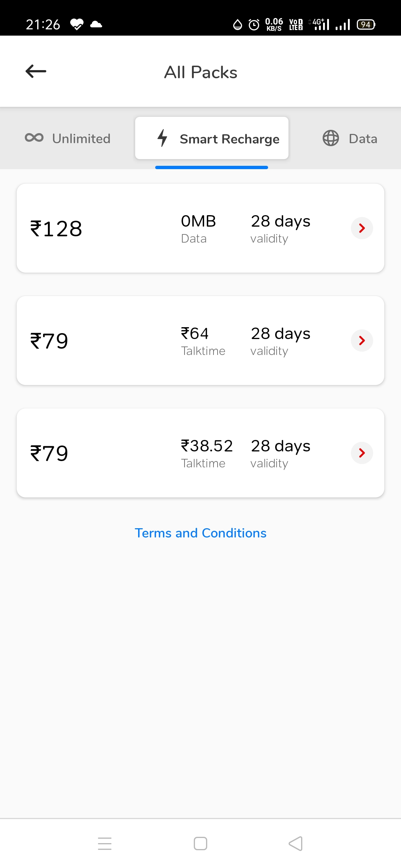401x868 pixels.
Task: Tap the All Packs page title
Action: click(200, 72)
